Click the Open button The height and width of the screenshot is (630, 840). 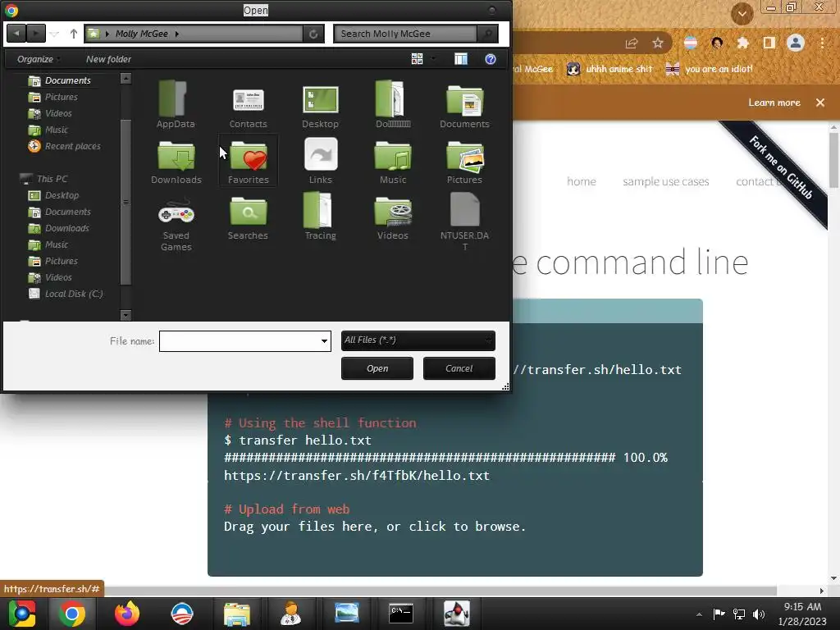tap(377, 368)
